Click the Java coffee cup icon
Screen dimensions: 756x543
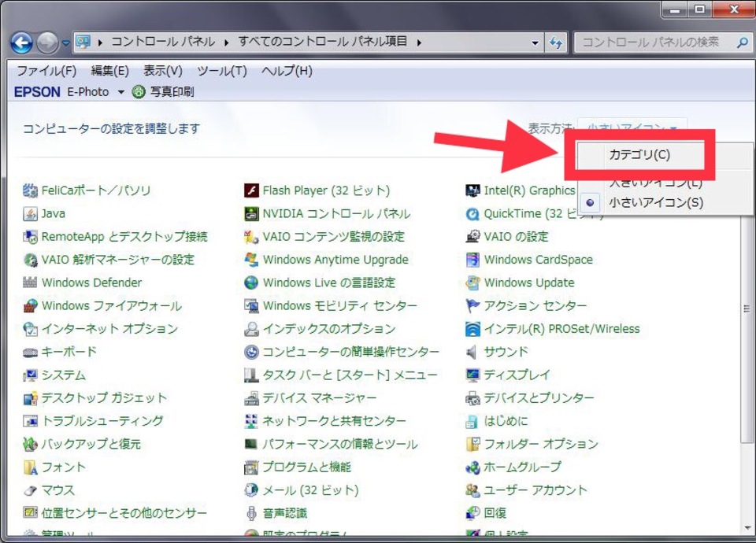[30, 214]
